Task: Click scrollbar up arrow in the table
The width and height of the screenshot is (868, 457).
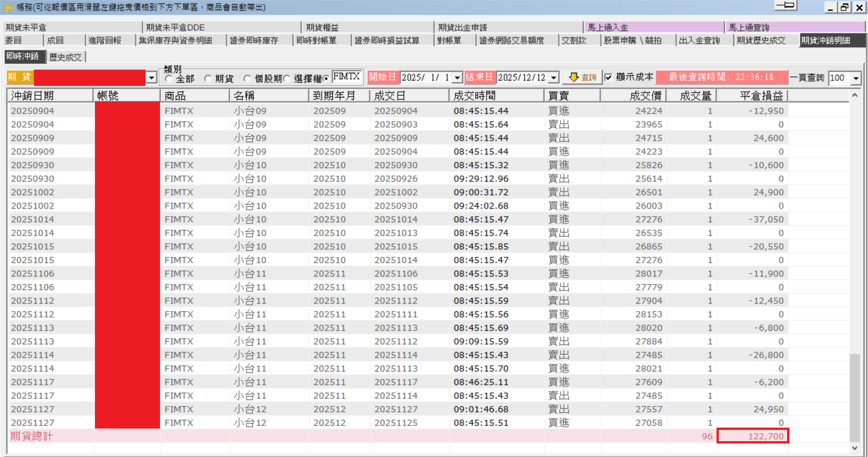Action: coord(854,95)
